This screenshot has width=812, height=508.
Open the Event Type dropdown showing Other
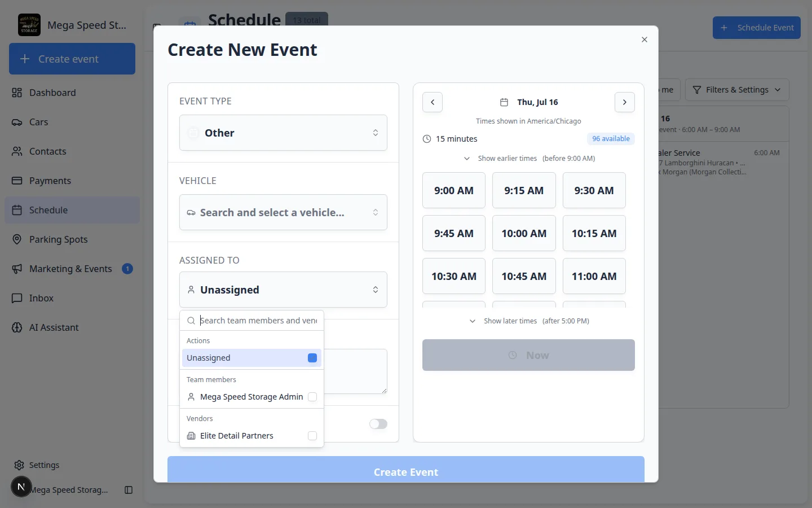pos(283,133)
